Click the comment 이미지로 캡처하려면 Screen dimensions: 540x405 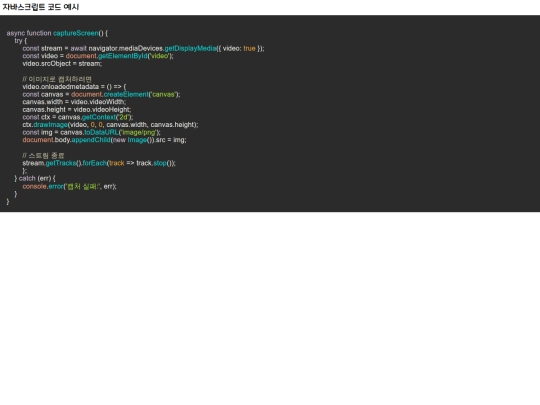[57, 79]
